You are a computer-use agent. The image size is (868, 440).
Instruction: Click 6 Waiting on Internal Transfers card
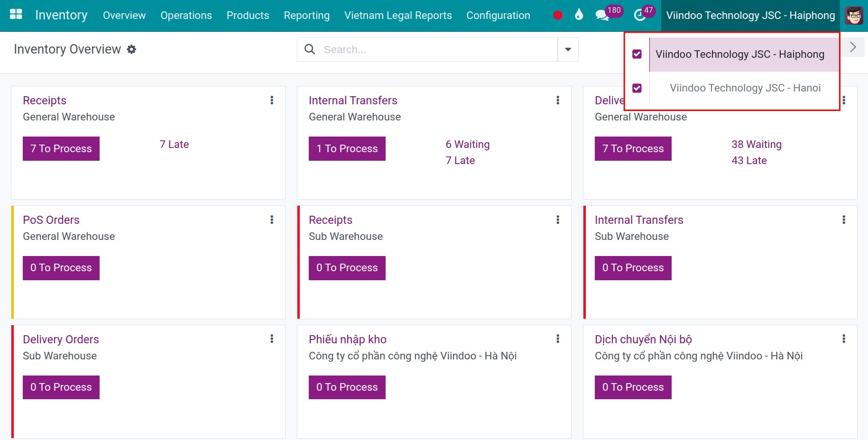tap(468, 144)
